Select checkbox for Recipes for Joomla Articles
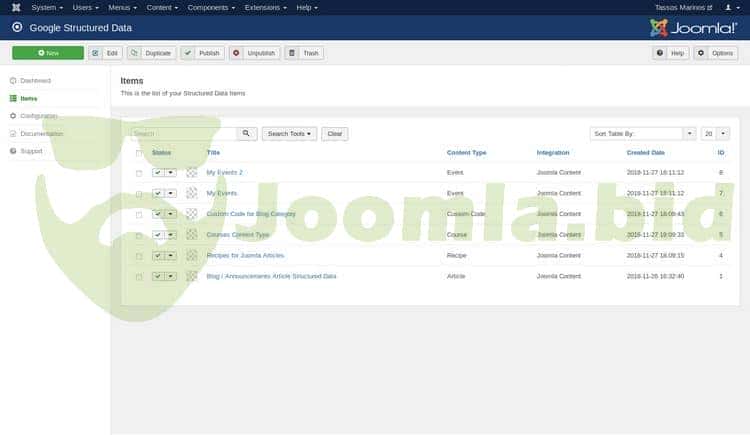 point(139,256)
